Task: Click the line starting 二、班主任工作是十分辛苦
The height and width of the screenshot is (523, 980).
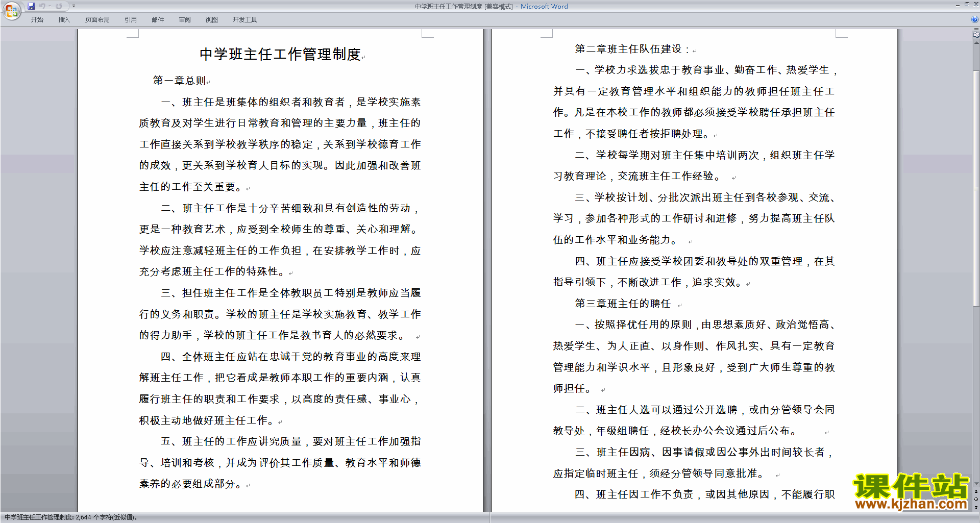Action: [291, 208]
